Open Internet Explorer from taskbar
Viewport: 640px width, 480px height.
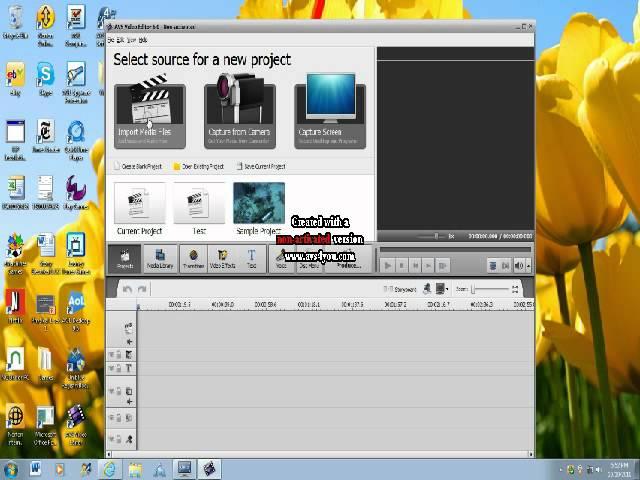109,470
